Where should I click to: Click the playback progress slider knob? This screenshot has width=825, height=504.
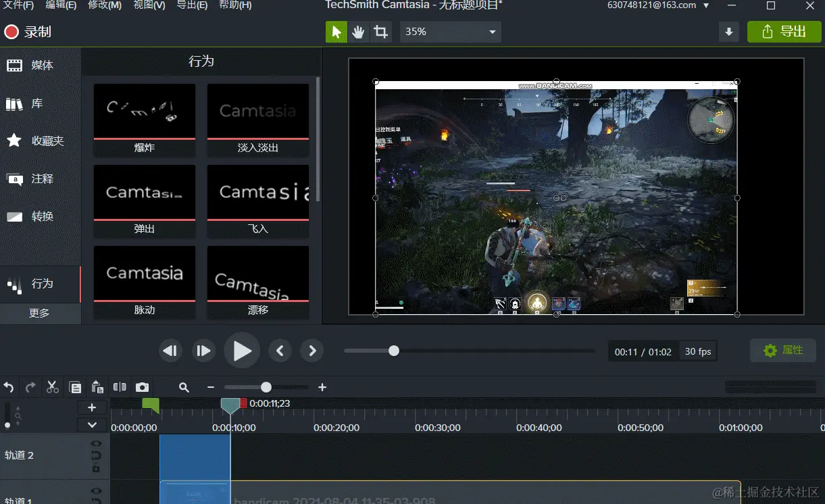(394, 351)
